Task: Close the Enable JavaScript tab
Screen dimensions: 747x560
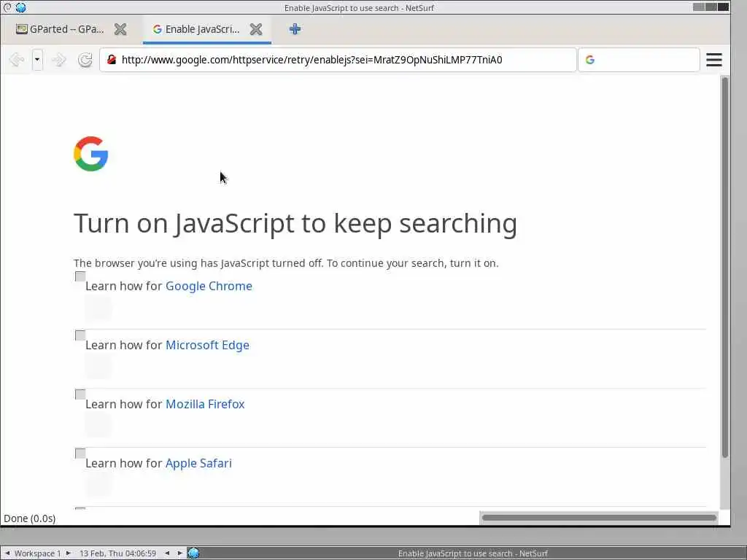Action: tap(256, 29)
